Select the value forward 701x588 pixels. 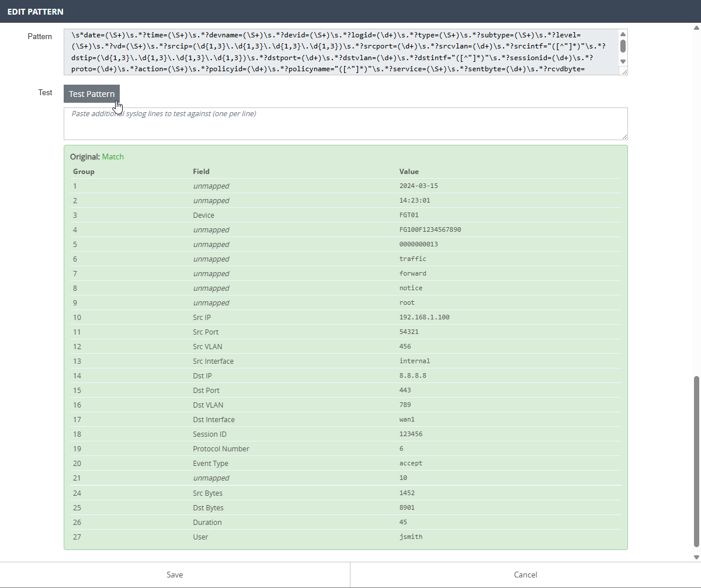412,273
